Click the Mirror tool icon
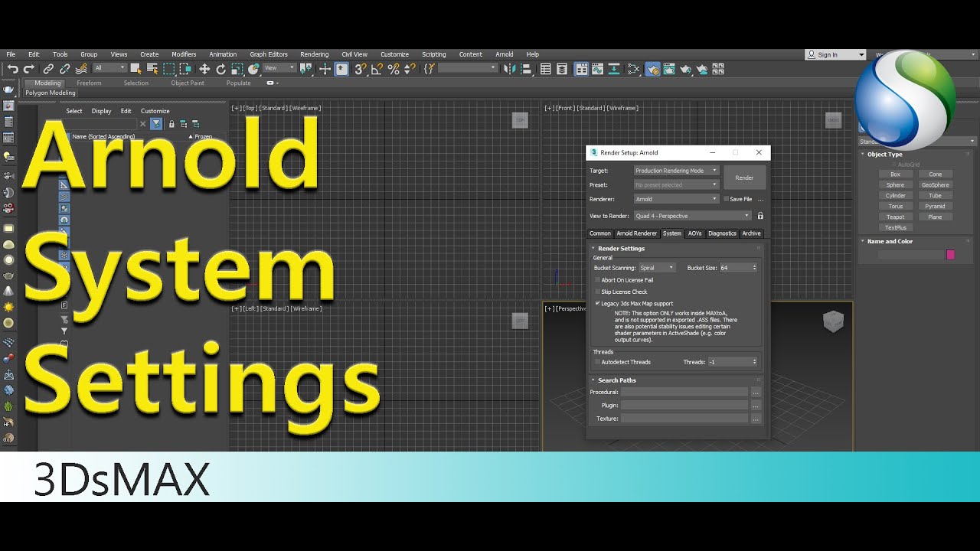 click(509, 69)
